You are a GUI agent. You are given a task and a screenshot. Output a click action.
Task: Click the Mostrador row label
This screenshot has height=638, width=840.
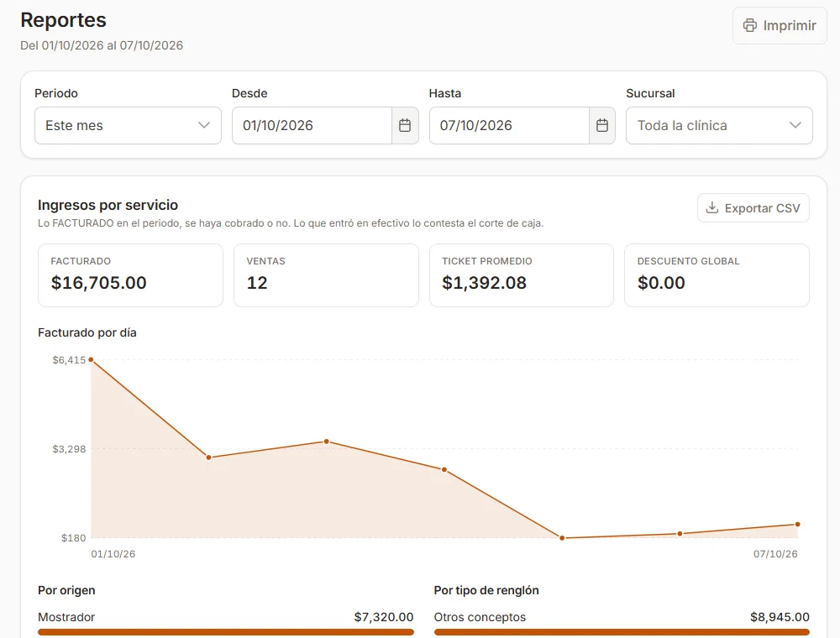point(66,617)
